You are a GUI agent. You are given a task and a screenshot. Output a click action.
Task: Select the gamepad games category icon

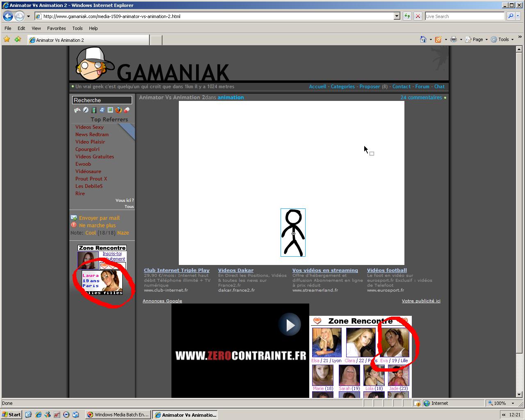coord(77,110)
